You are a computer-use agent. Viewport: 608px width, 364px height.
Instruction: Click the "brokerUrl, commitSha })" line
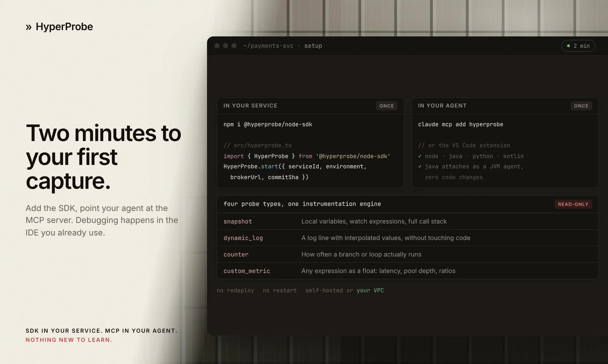tap(269, 177)
